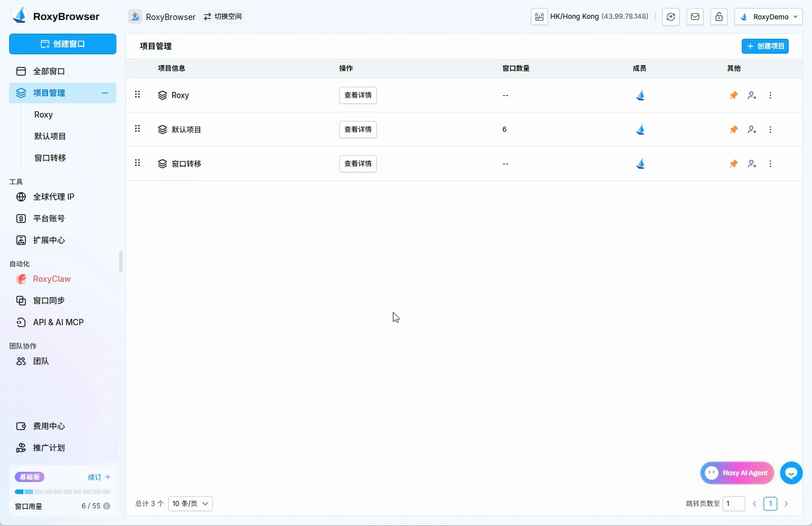
Task: Click the HK/Hong Kong network indicator
Action: coord(591,17)
